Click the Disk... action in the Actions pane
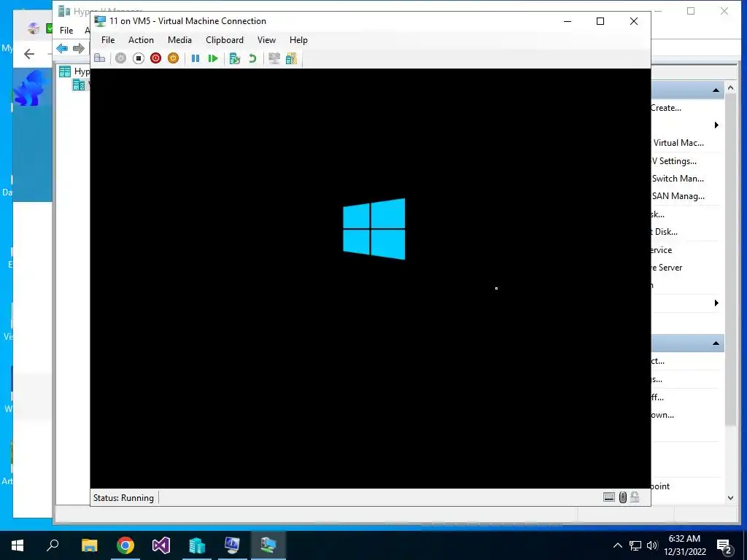Image resolution: width=747 pixels, height=560 pixels. point(665,232)
